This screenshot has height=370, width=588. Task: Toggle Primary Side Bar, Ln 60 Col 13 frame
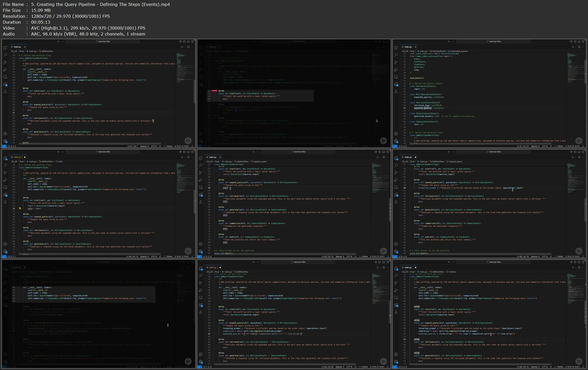(x=380, y=152)
